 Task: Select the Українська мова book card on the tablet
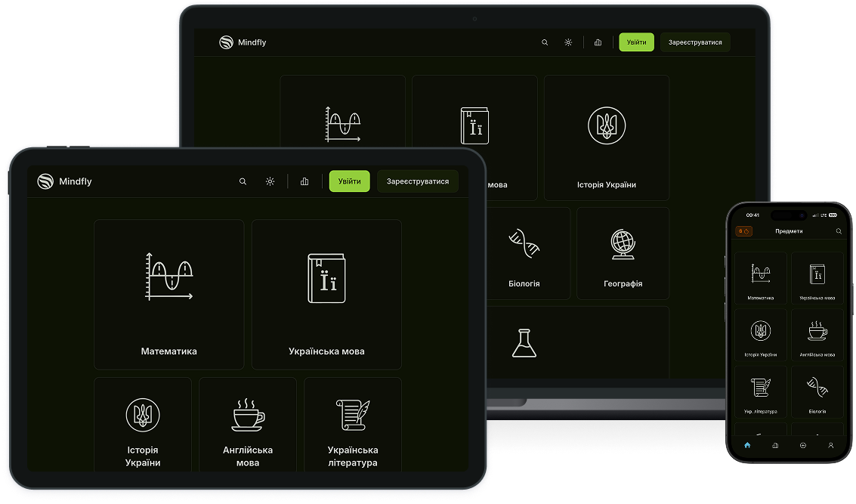point(326,294)
